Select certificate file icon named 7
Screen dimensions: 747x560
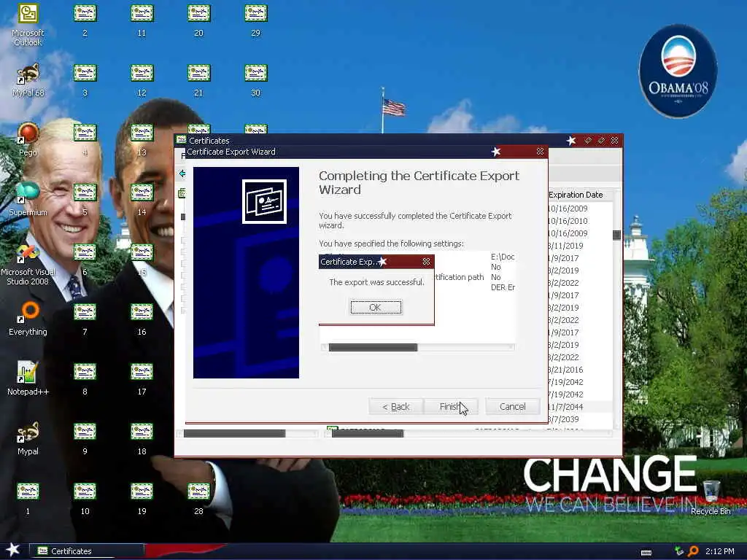pyautogui.click(x=85, y=319)
